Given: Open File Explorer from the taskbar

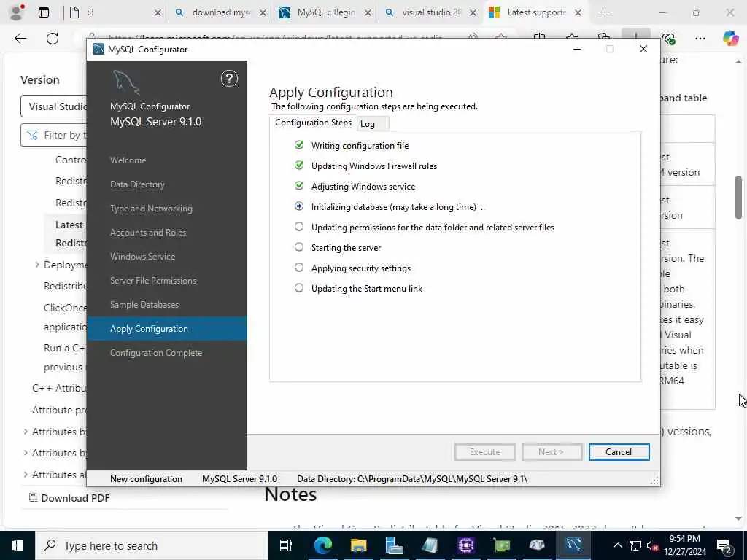Looking at the screenshot, I should 358,545.
